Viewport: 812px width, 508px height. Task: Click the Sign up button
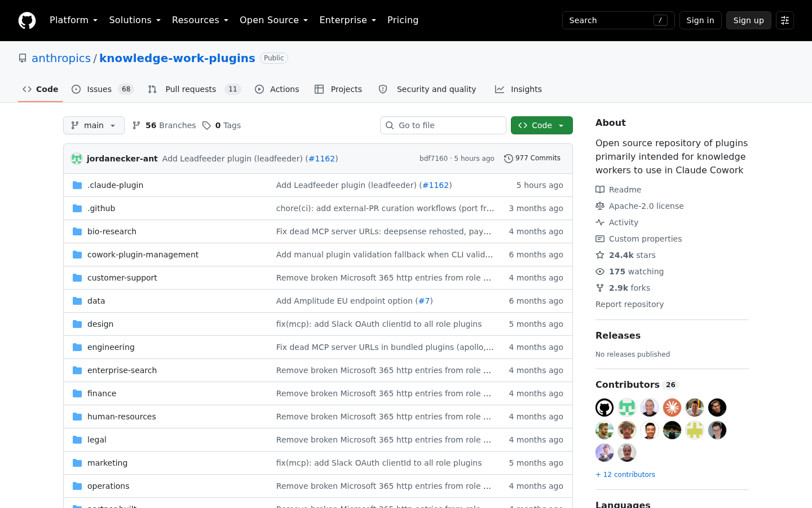749,20
